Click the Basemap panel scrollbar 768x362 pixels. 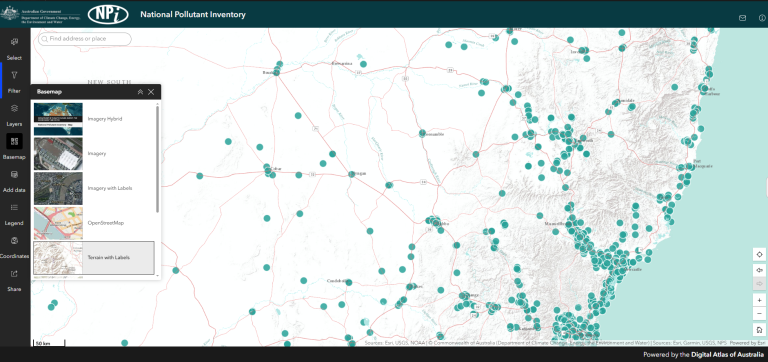tap(157, 159)
